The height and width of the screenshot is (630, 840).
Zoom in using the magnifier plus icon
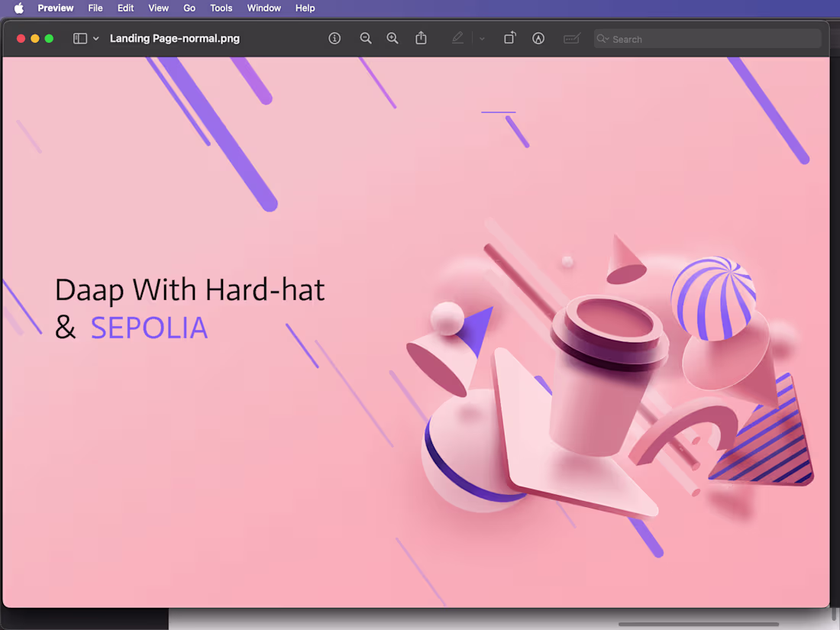392,38
